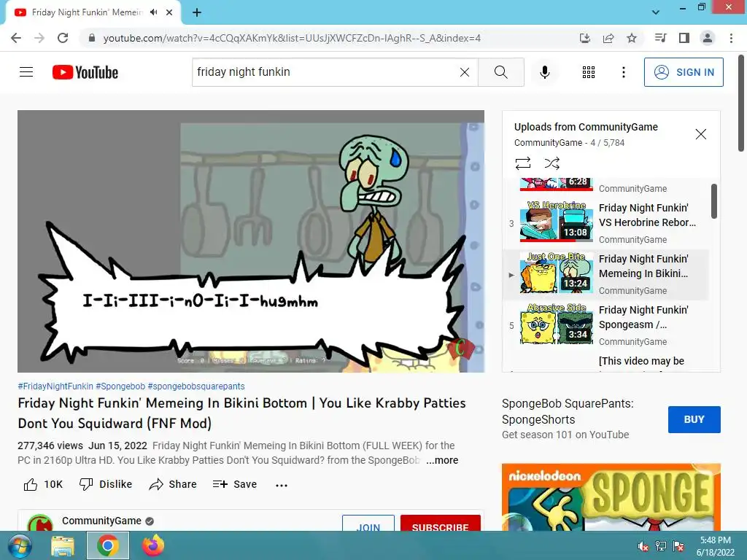The image size is (747, 560).
Task: Open the #spongebobsquarepants hashtag
Action: pyautogui.click(x=196, y=386)
